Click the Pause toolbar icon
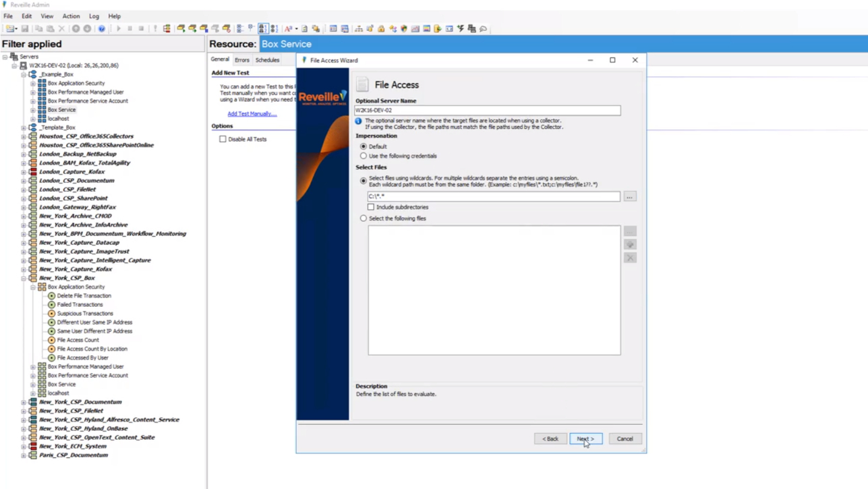Viewport: 868px width, 489px height. [x=130, y=29]
